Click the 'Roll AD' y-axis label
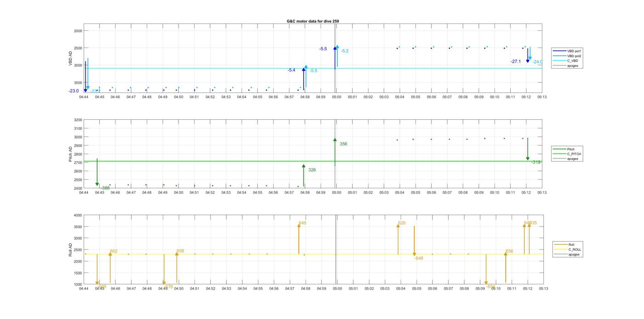Viewport: 644px width, 319px height. (x=71, y=249)
